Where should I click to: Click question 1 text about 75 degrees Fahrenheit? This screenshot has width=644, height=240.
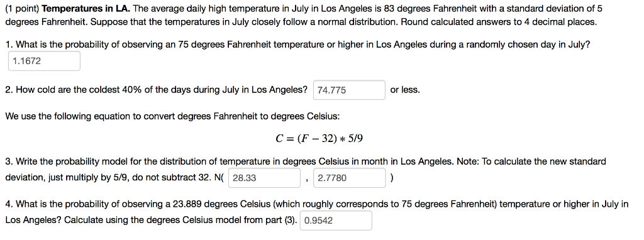click(297, 45)
